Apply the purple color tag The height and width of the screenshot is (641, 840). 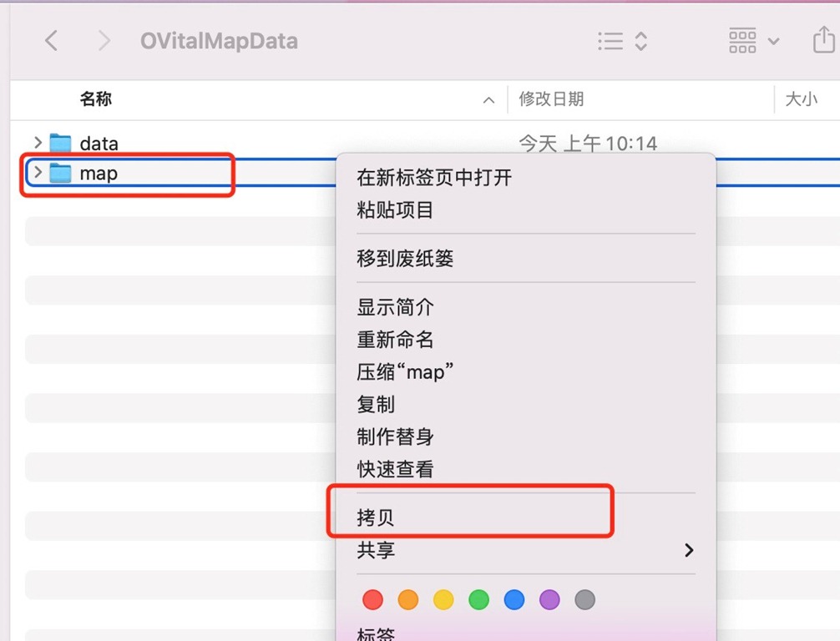pos(549,599)
